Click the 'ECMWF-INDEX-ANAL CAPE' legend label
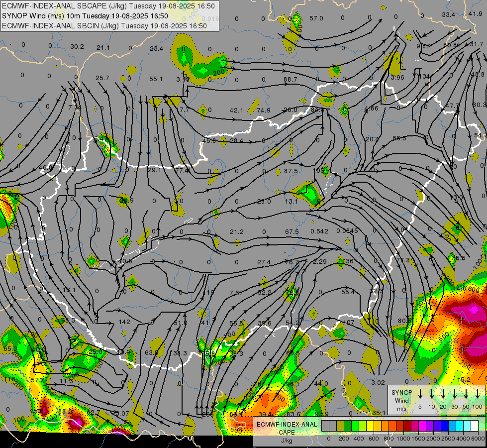 287,428
